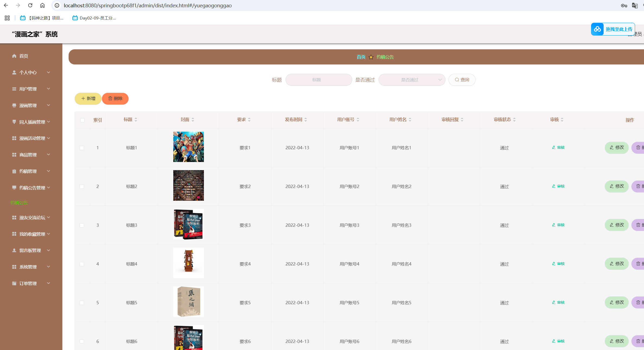Click person icon beside 个人中心
Viewport: 644px width, 350px height.
14,72
